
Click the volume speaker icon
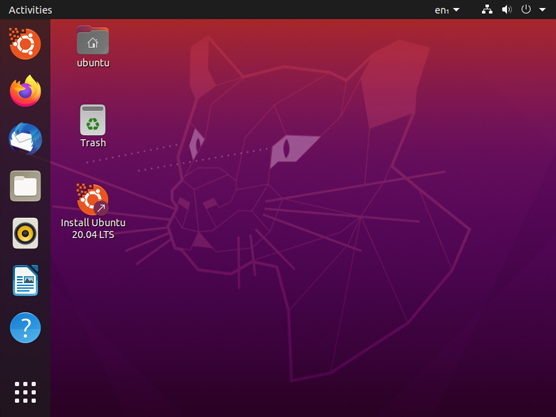[x=506, y=10]
